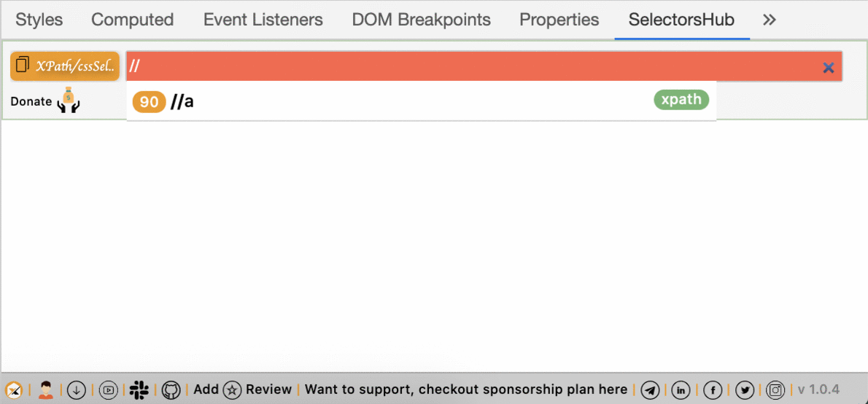Screen dimensions: 868x404
Task: Open the Slack icon link
Action: click(x=139, y=390)
